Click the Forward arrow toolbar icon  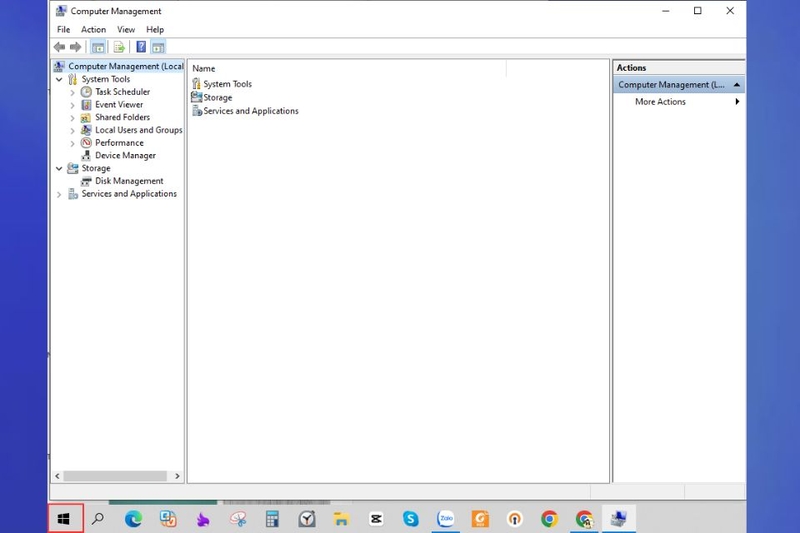point(76,47)
